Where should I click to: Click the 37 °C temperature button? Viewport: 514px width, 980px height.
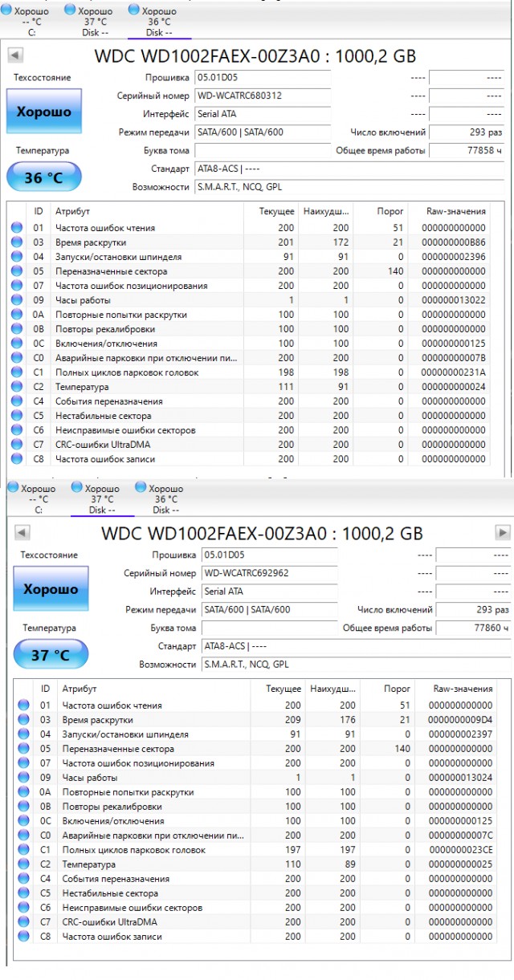pyautogui.click(x=51, y=655)
